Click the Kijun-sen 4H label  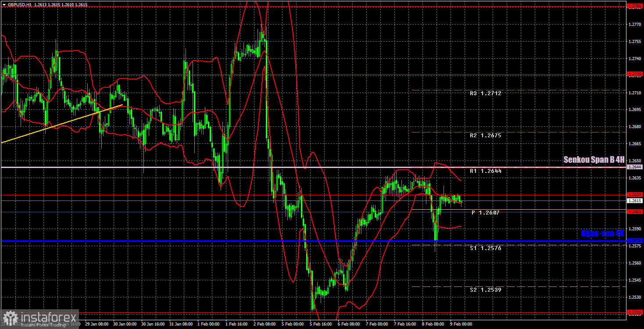click(602, 233)
